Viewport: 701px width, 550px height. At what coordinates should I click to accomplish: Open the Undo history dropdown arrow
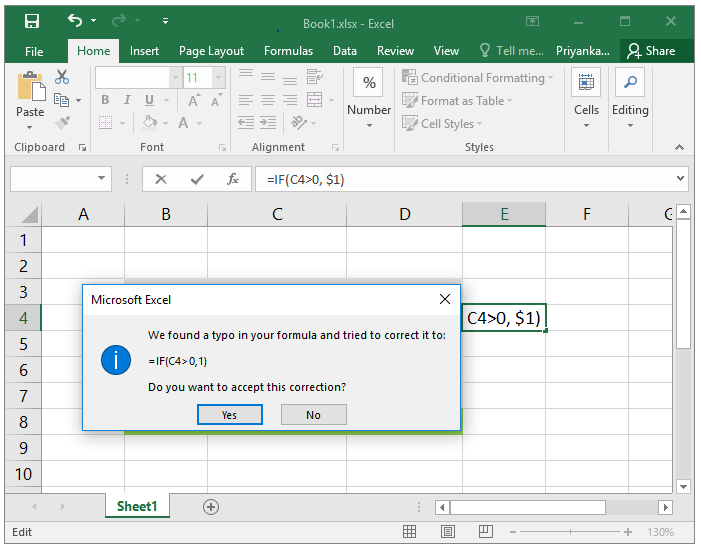[x=93, y=21]
